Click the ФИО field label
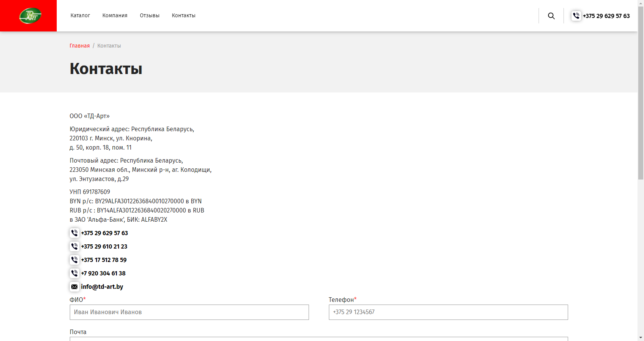Viewport: 644px width, 341px height. tap(78, 300)
